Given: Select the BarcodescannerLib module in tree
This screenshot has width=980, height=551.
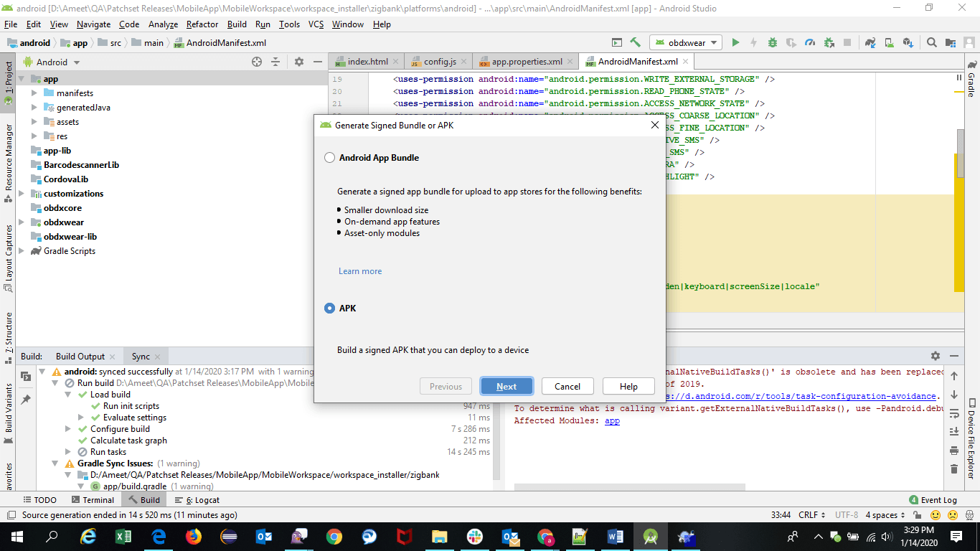Looking at the screenshot, I should pyautogui.click(x=81, y=165).
